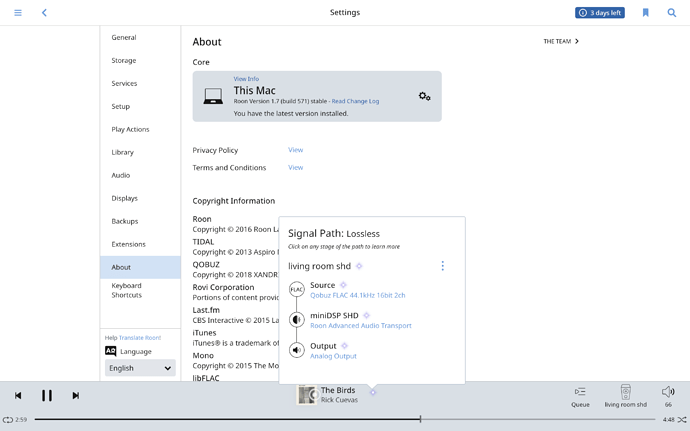This screenshot has height=431, width=690.
Task: Click quality star next to miniDSP SHD
Action: [367, 315]
